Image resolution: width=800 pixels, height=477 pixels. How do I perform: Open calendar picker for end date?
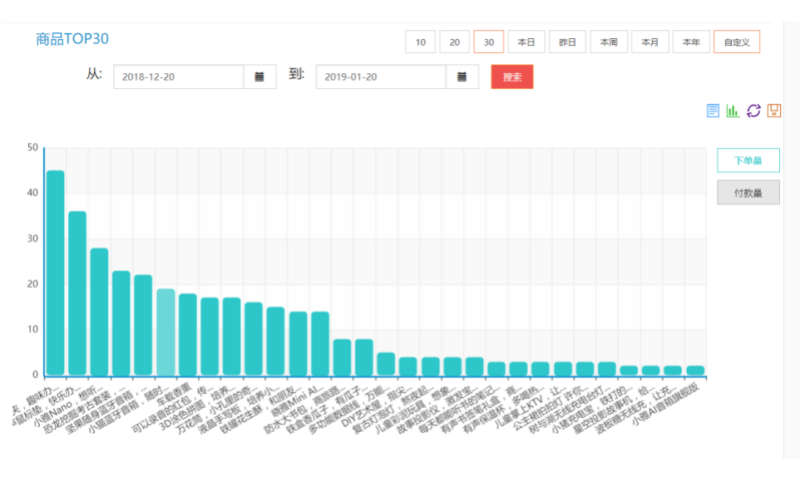coord(462,77)
